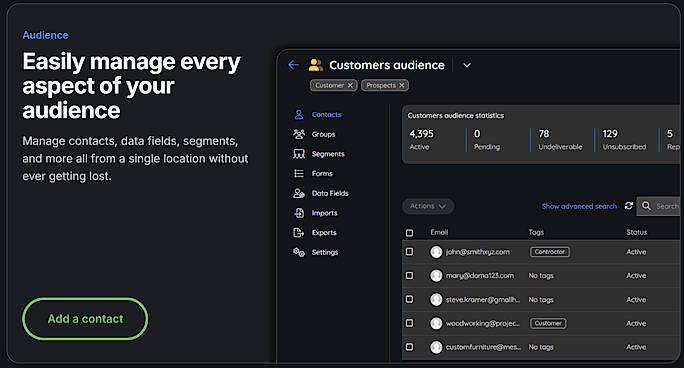Check the box for mary@doma123.com
Image resolution: width=684 pixels, height=368 pixels.
[409, 276]
